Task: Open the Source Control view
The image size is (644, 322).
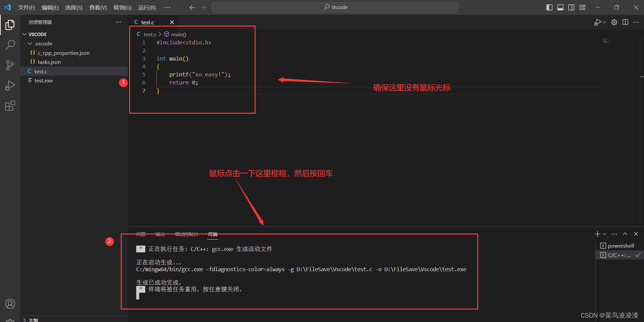Action: 10,65
